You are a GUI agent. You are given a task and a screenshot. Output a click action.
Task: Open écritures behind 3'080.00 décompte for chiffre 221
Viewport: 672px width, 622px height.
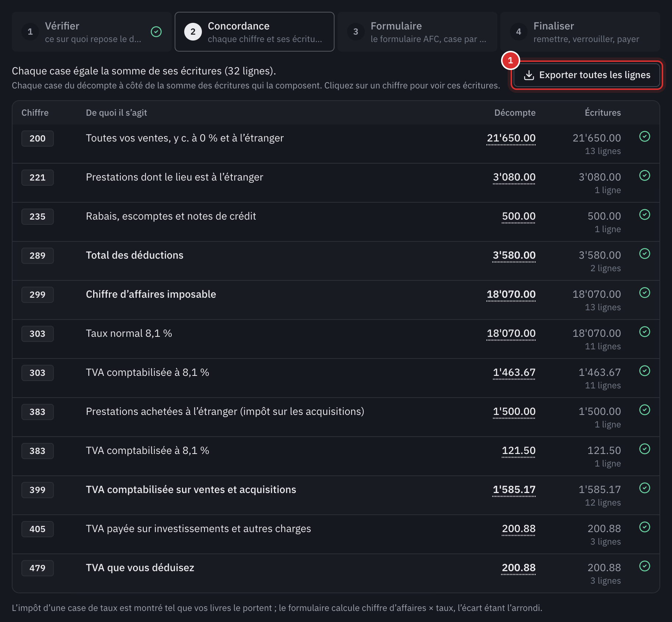[x=514, y=177]
